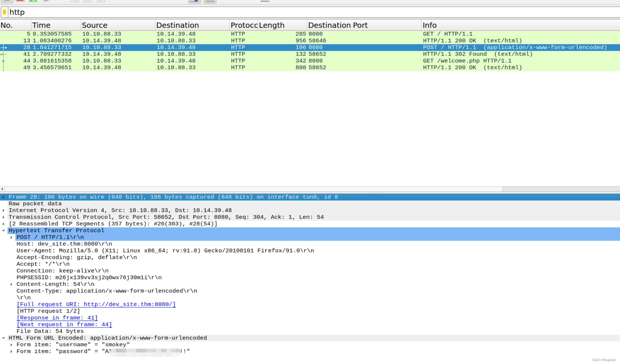The width and height of the screenshot is (620, 364).
Task: Expand Internet Protocol Version 4 section
Action: pos(4,210)
